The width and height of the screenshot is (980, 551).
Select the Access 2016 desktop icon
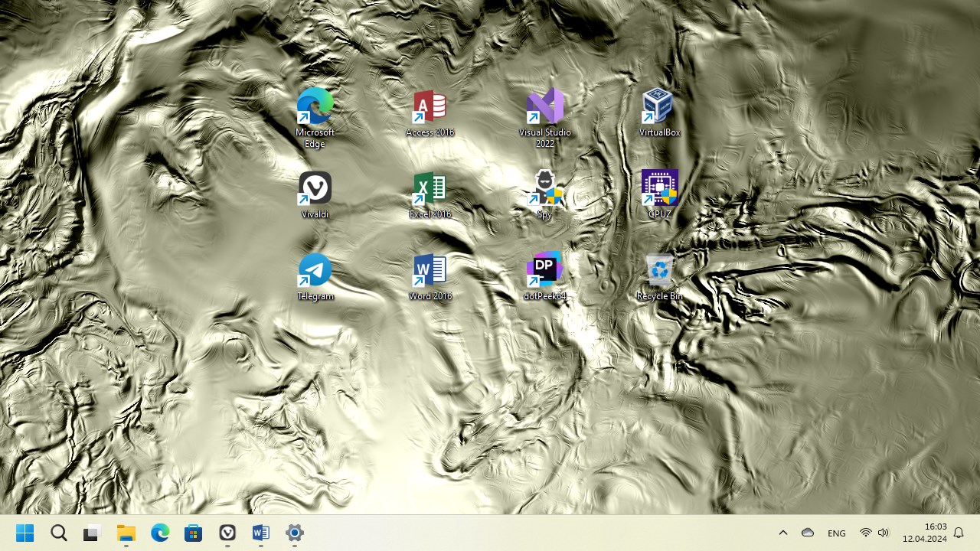(430, 112)
